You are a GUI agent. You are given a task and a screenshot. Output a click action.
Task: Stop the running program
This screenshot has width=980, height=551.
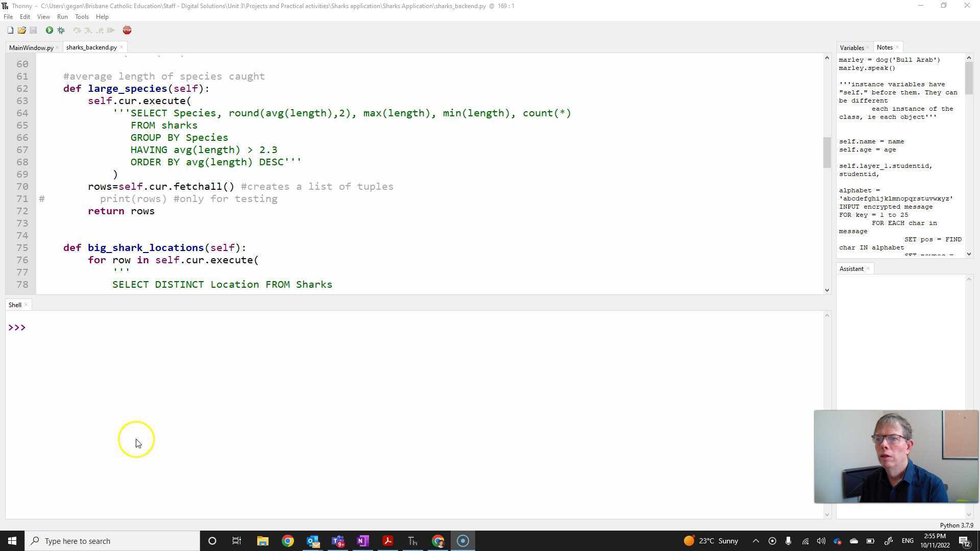pyautogui.click(x=127, y=30)
